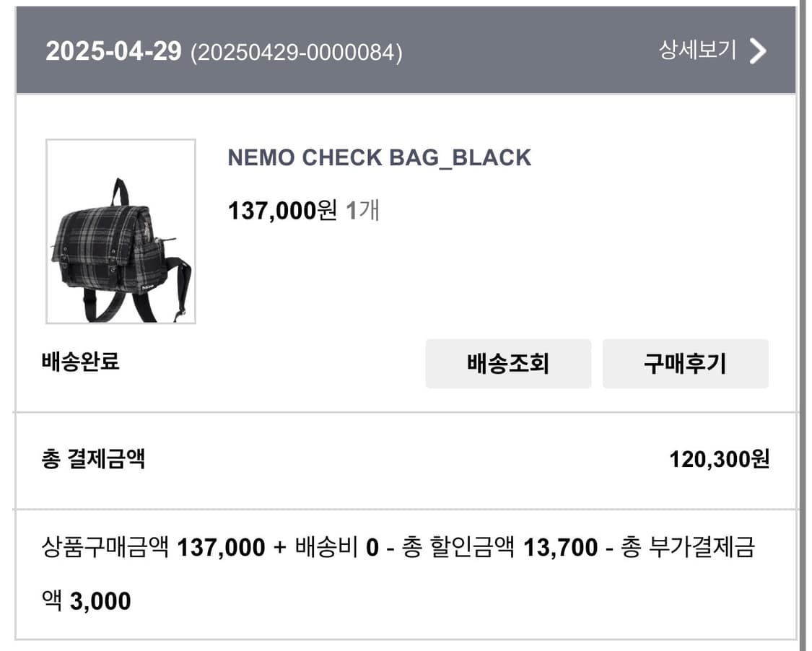Click the gray order header bar
The width and height of the screenshot is (812, 651).
click(x=406, y=51)
